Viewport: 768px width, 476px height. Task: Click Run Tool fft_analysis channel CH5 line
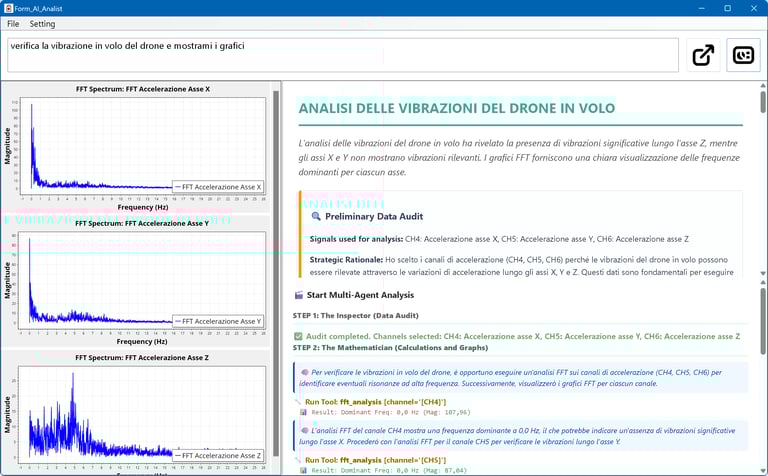(375, 460)
